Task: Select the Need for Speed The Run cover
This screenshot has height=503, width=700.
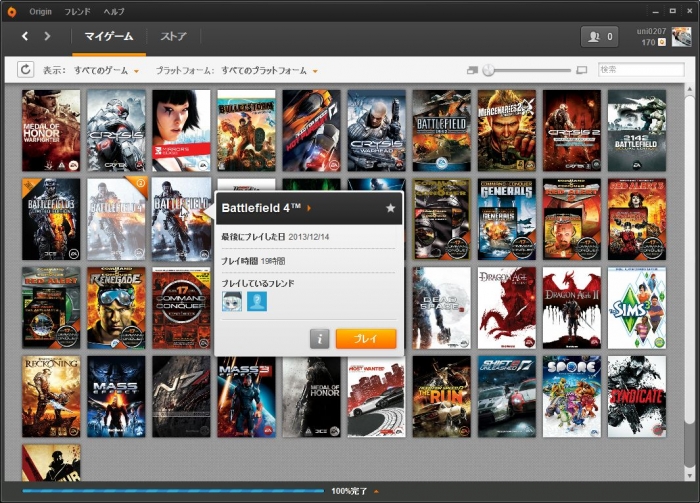Action: point(442,396)
